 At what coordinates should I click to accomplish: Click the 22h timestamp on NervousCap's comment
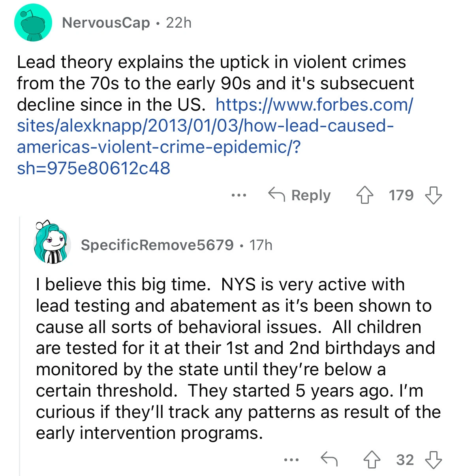pyautogui.click(x=178, y=23)
